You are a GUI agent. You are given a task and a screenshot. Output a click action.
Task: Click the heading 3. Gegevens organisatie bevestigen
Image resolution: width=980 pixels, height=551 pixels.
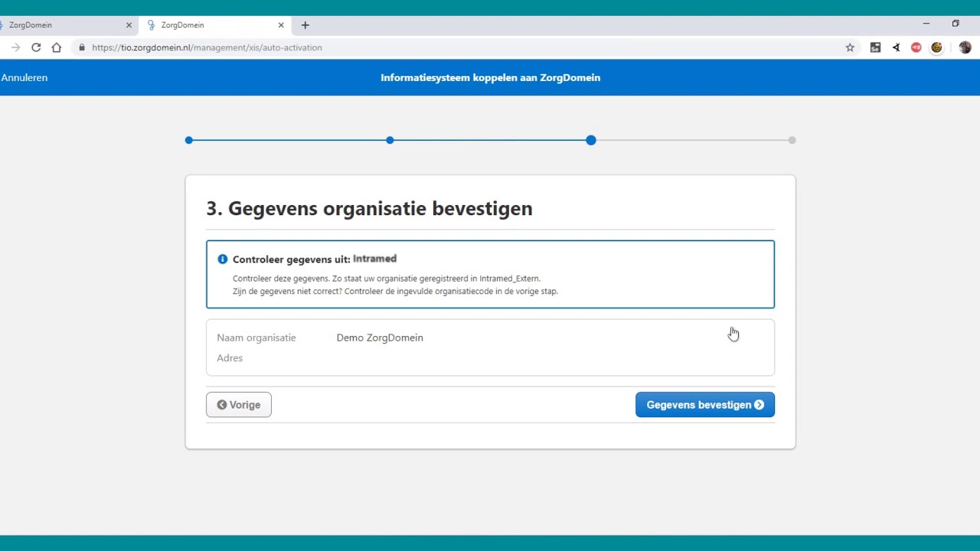[x=369, y=208]
